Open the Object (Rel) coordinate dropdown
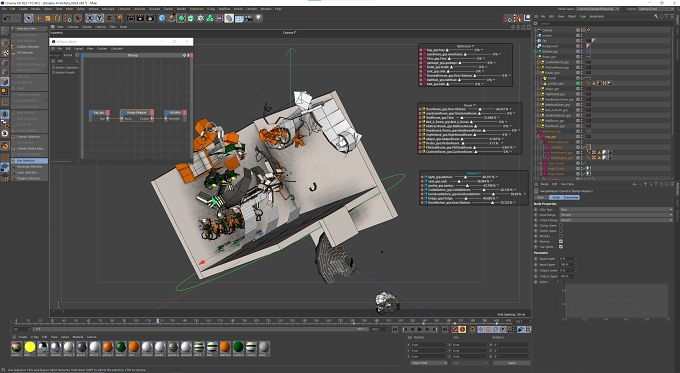Viewport: 680px width, 373px height. coord(429,363)
